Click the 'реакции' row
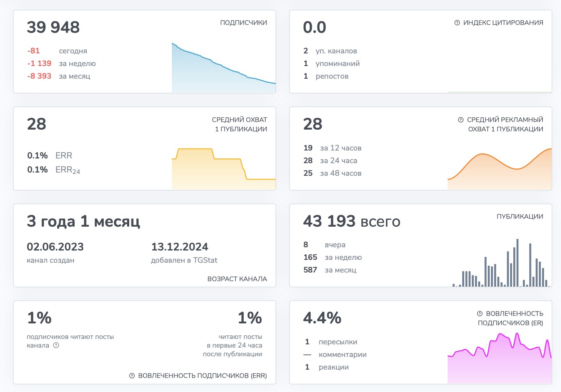The width and height of the screenshot is (561, 392). click(x=327, y=367)
